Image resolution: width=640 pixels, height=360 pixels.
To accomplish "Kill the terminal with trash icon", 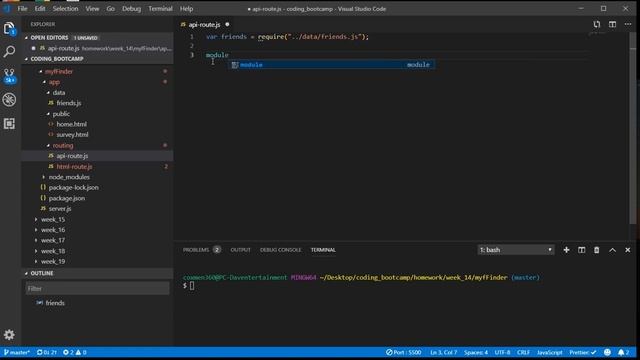I will (x=596, y=250).
